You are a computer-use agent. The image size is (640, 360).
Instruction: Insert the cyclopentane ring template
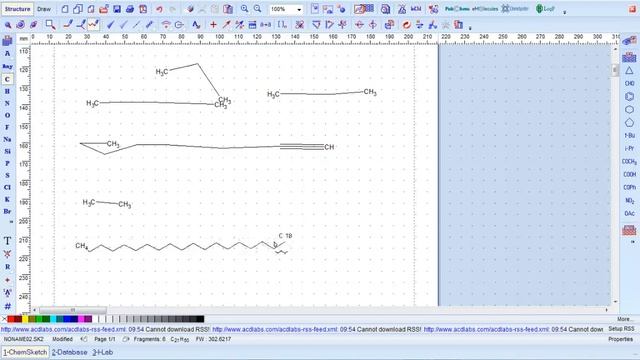(629, 122)
